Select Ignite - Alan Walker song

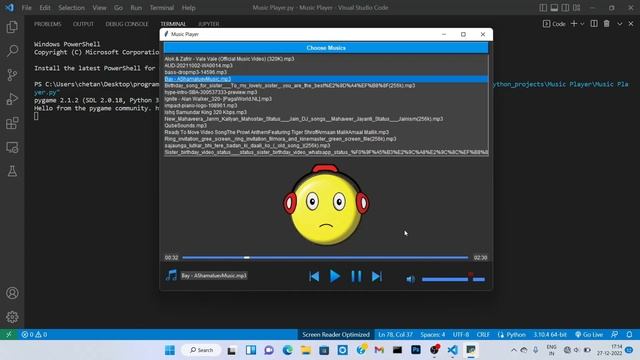(326, 99)
